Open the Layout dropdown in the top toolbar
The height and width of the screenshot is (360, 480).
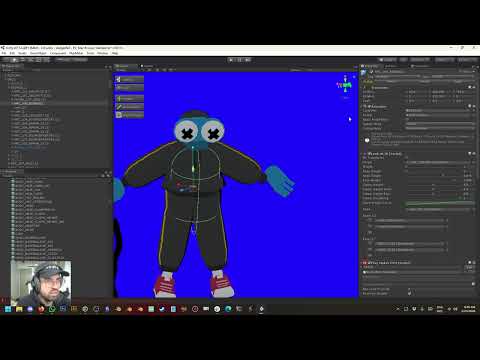(x=467, y=60)
